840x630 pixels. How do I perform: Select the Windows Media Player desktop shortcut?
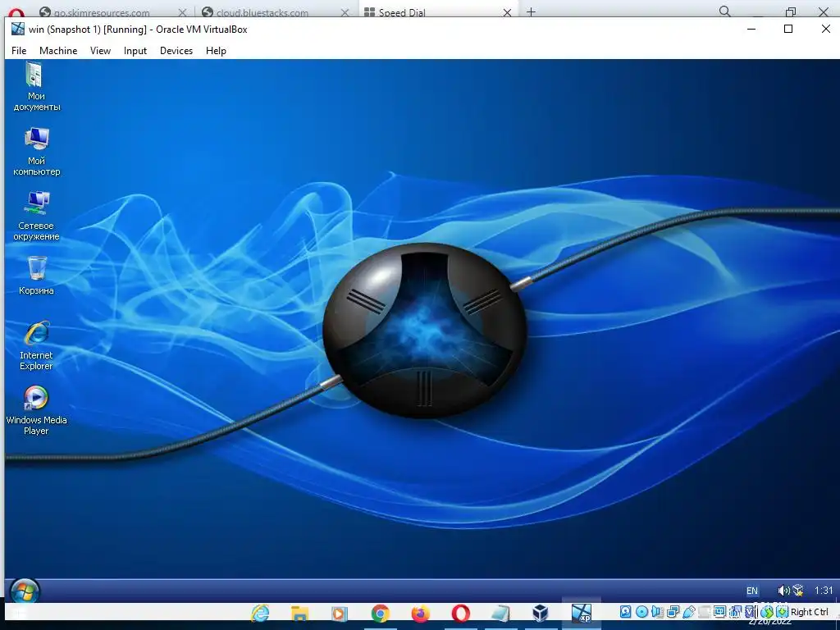[x=36, y=410]
